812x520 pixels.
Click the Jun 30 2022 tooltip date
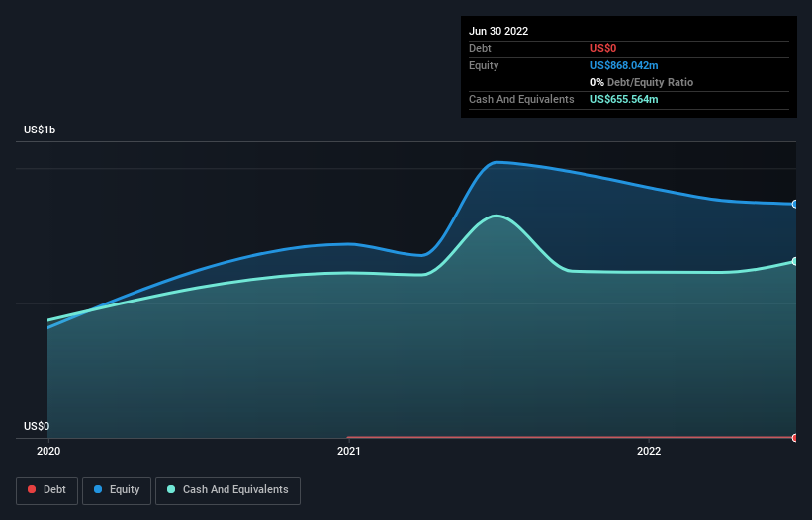[498, 31]
